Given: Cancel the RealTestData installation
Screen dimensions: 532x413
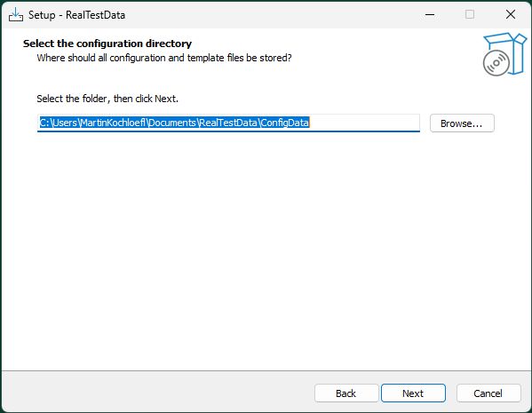Looking at the screenshot, I should [488, 393].
